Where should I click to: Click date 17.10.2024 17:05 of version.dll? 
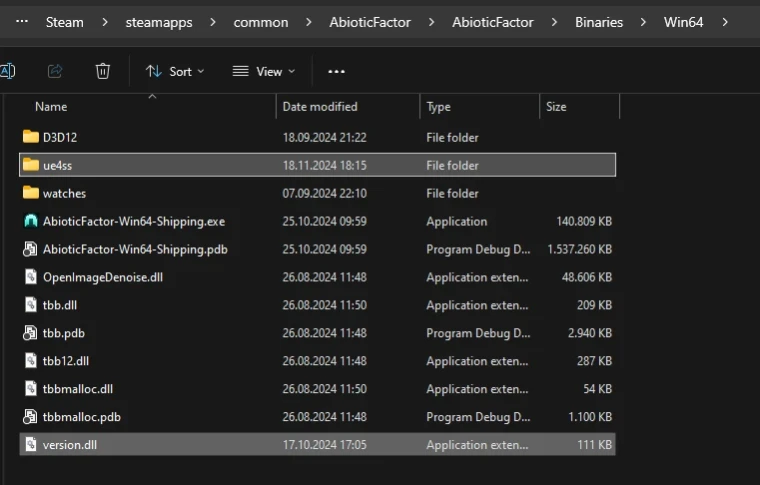[x=324, y=445]
